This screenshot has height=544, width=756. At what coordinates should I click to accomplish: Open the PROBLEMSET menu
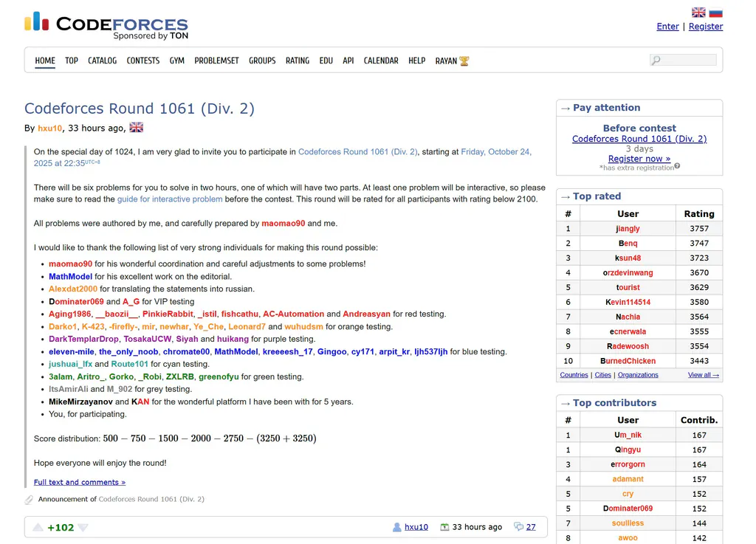pyautogui.click(x=216, y=61)
